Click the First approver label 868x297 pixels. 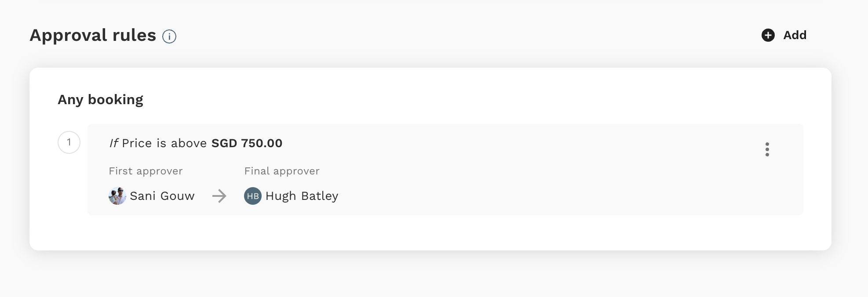pyautogui.click(x=146, y=171)
